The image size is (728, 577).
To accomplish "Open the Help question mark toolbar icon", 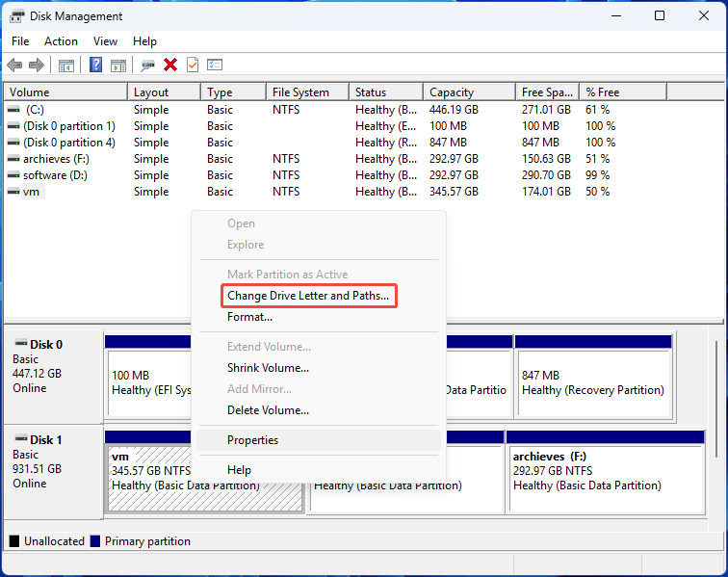I will pyautogui.click(x=95, y=65).
